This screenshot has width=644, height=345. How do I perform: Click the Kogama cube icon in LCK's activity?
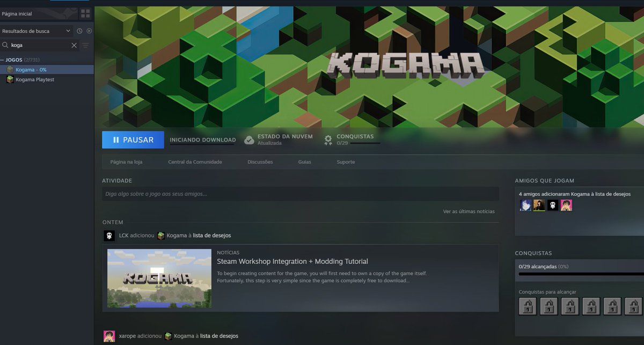pos(161,236)
